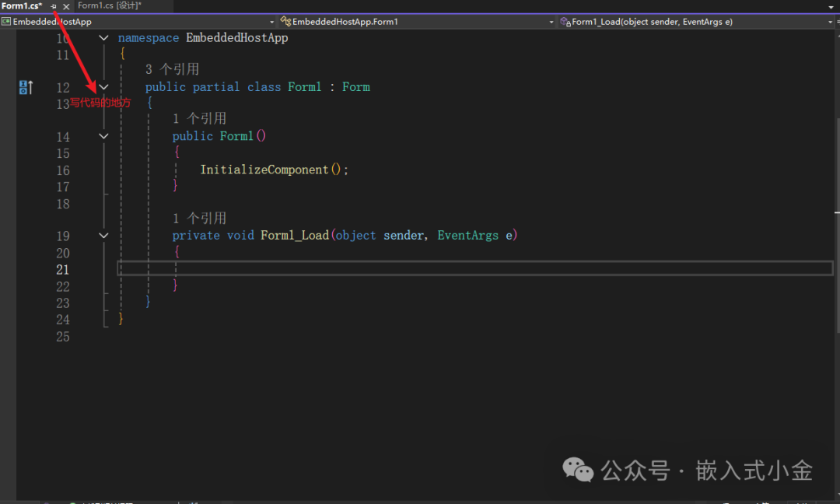
Task: Click the InitializeComponent call
Action: point(264,170)
